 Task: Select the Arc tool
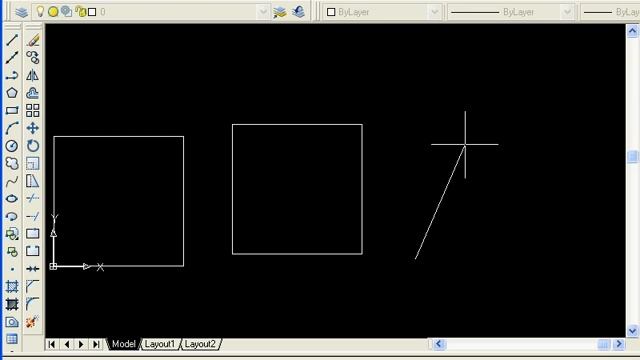(12, 128)
